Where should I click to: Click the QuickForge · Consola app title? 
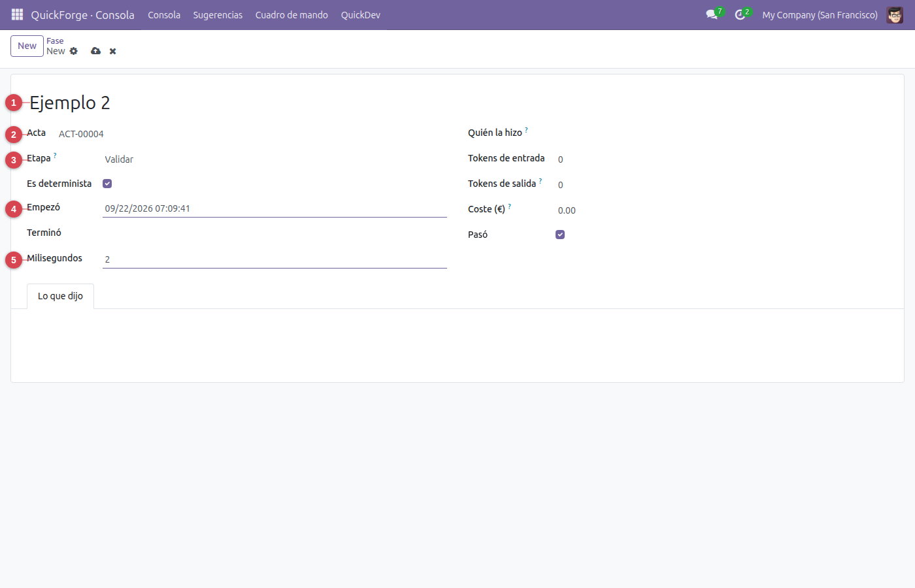click(83, 14)
